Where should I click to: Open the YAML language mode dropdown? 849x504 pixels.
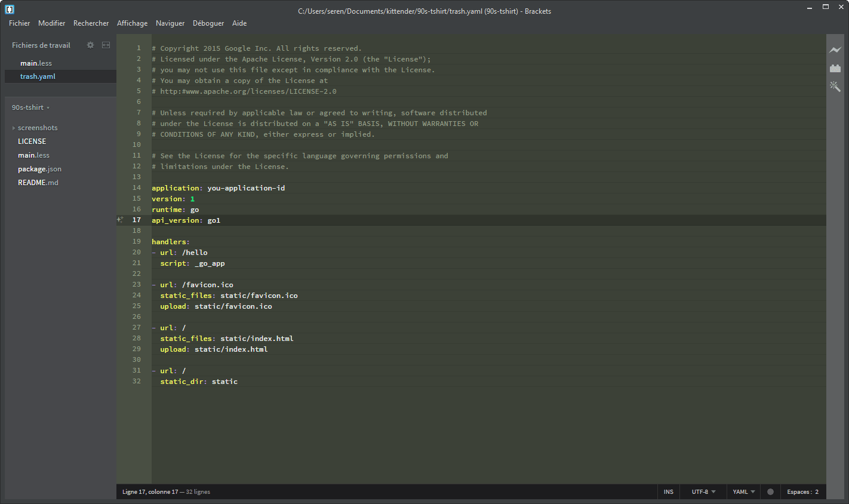(743, 491)
